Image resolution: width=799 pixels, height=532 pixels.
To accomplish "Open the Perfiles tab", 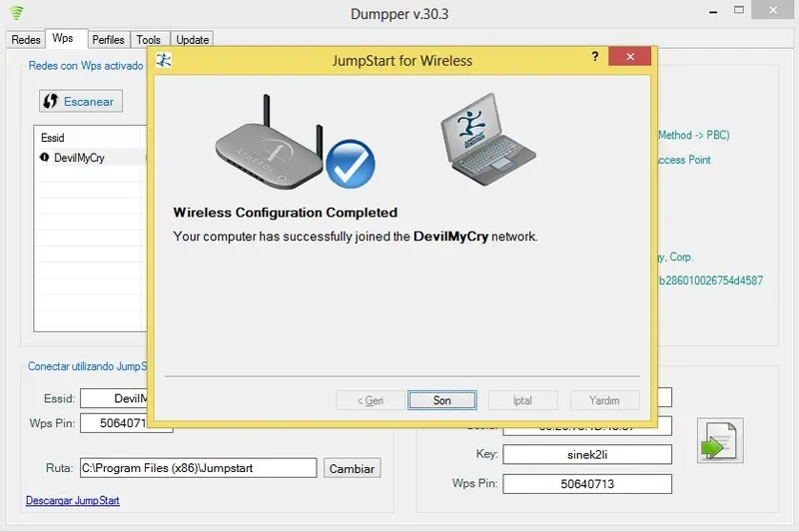I will (x=108, y=40).
